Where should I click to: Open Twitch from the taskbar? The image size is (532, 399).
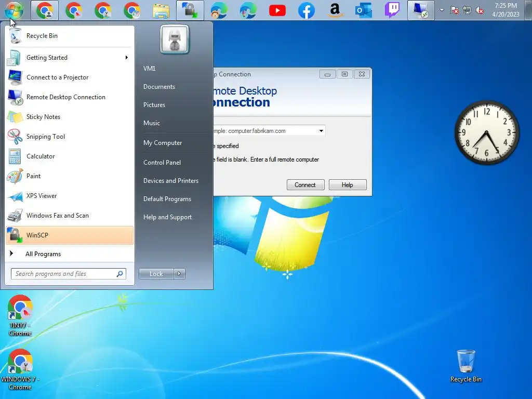point(393,10)
